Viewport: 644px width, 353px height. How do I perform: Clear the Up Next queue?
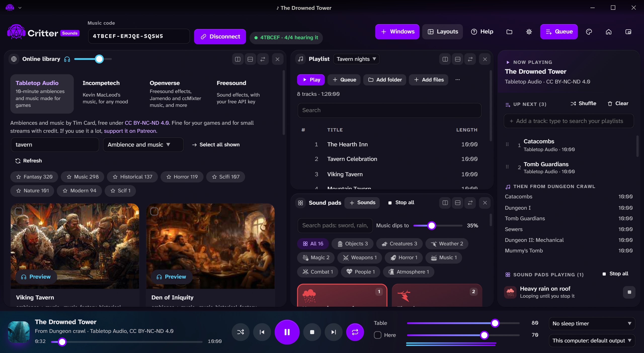point(618,104)
